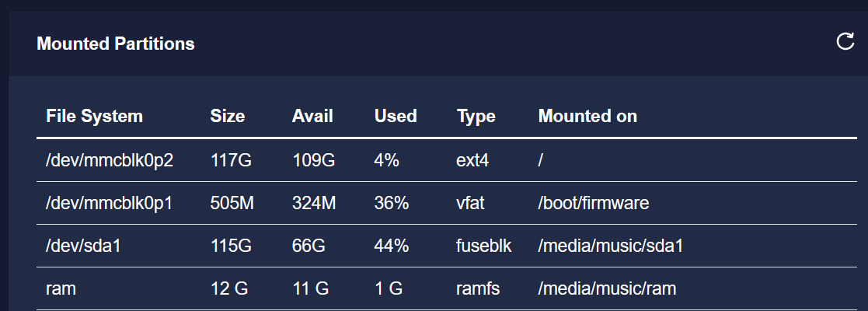The height and width of the screenshot is (311, 868).
Task: Select the ram file system row
Action: click(x=447, y=288)
